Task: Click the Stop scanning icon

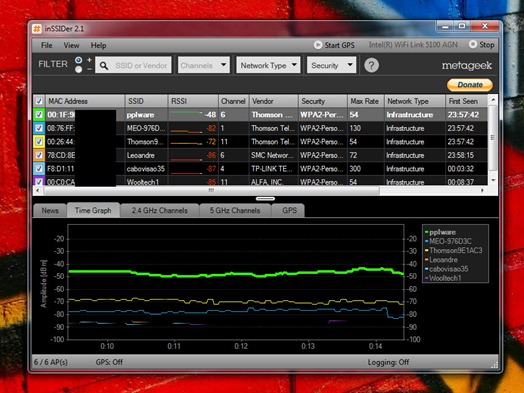Action: click(x=473, y=44)
